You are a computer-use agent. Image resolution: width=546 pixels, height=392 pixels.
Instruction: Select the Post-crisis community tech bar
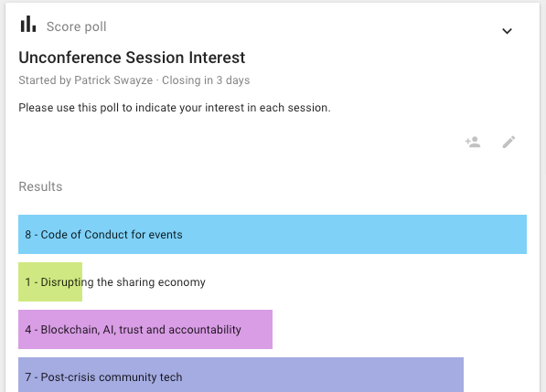241,375
